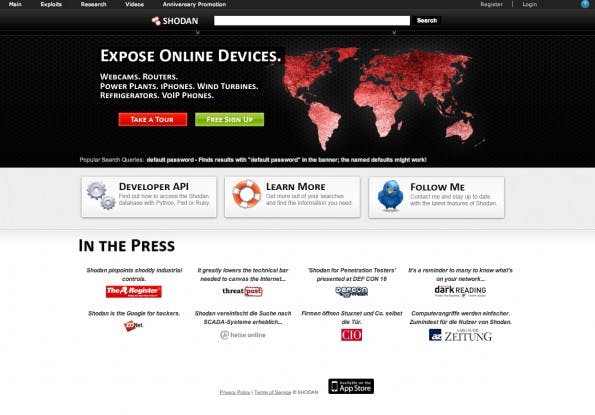Open the Videos menu item
The height and width of the screenshot is (415, 595).
[x=135, y=5]
